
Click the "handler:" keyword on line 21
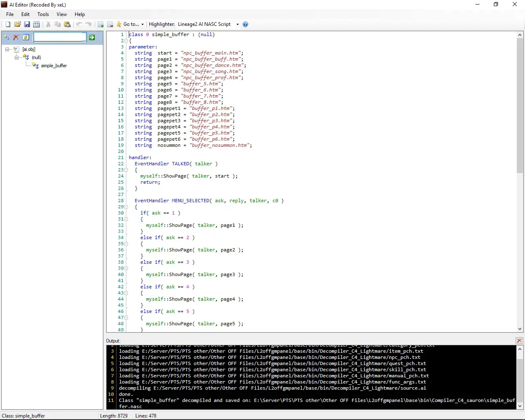pyautogui.click(x=140, y=157)
